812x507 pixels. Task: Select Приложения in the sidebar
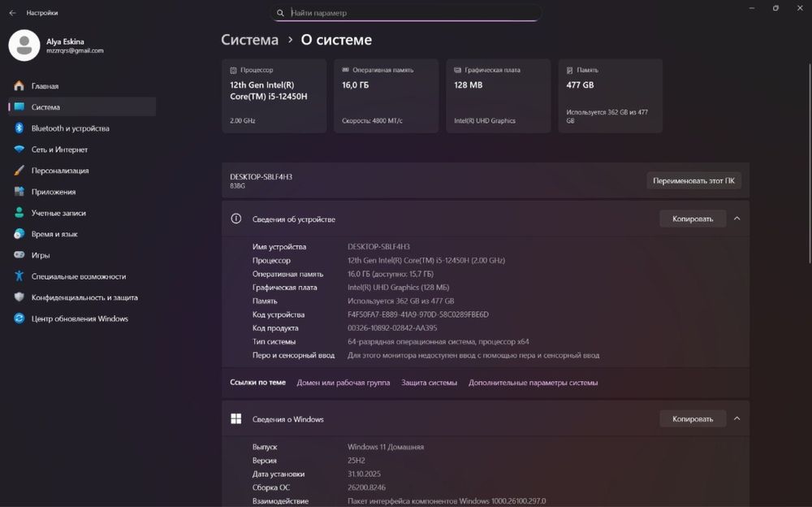pos(82,192)
